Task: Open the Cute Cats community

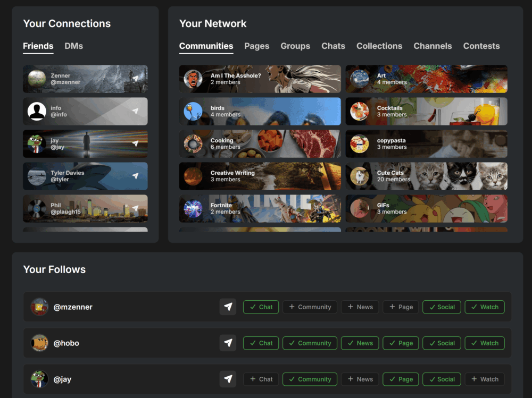Action: coord(426,176)
